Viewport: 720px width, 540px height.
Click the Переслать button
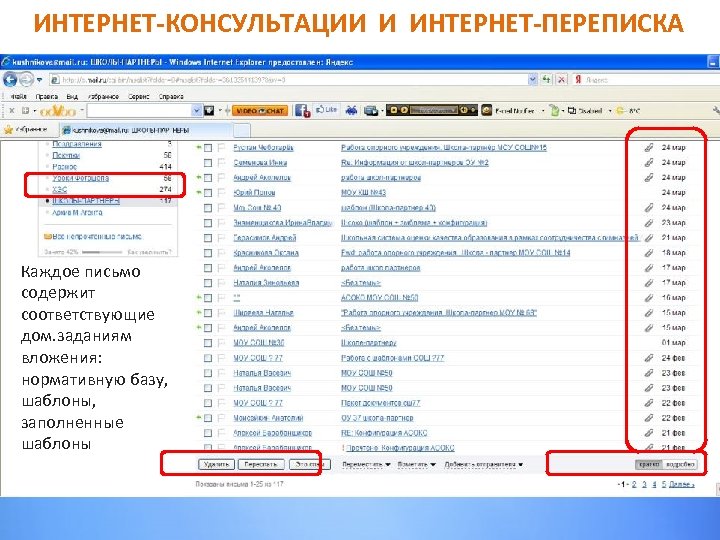[x=261, y=465]
